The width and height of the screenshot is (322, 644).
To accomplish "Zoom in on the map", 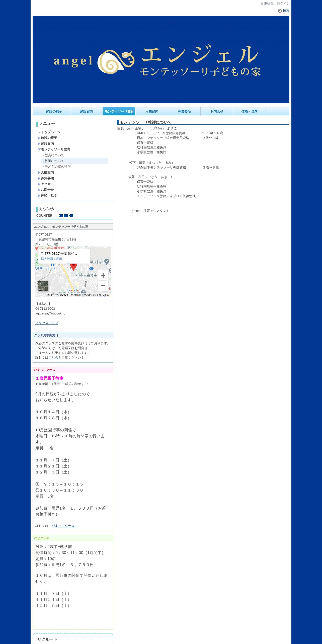I will point(103,275).
